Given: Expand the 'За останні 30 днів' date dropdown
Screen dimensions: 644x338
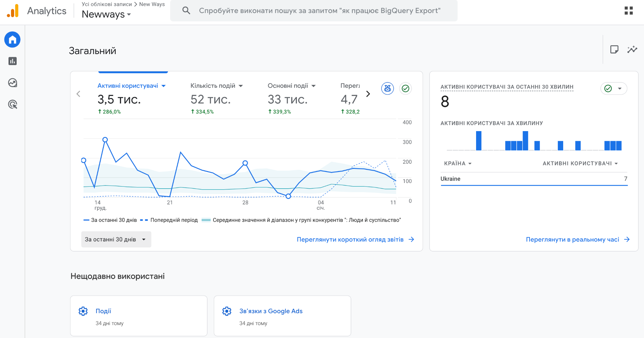Looking at the screenshot, I should pyautogui.click(x=116, y=239).
